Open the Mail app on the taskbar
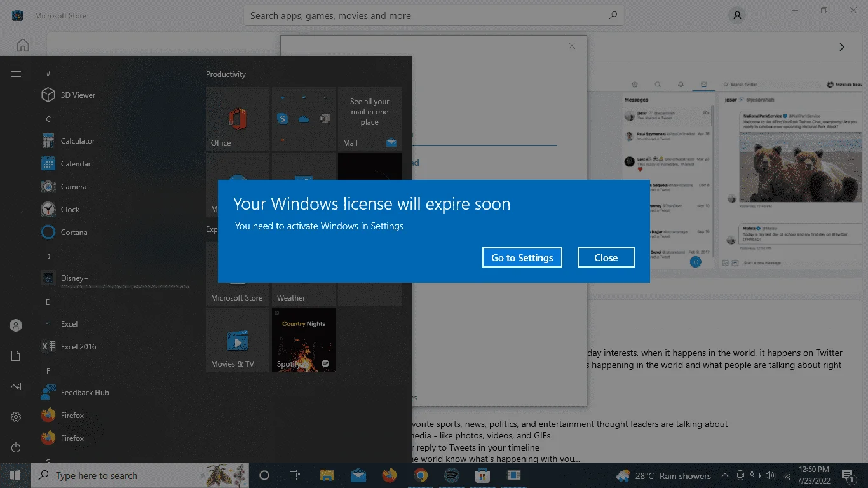 358,475
